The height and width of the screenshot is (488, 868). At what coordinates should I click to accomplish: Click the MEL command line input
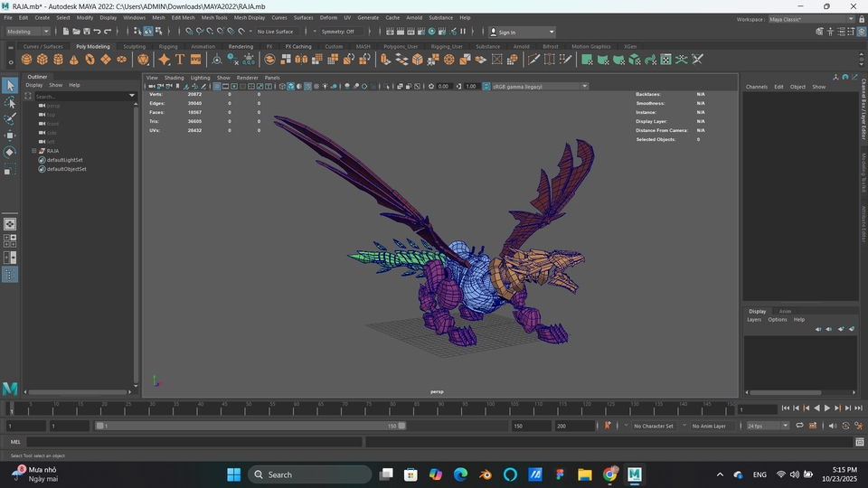pyautogui.click(x=194, y=442)
